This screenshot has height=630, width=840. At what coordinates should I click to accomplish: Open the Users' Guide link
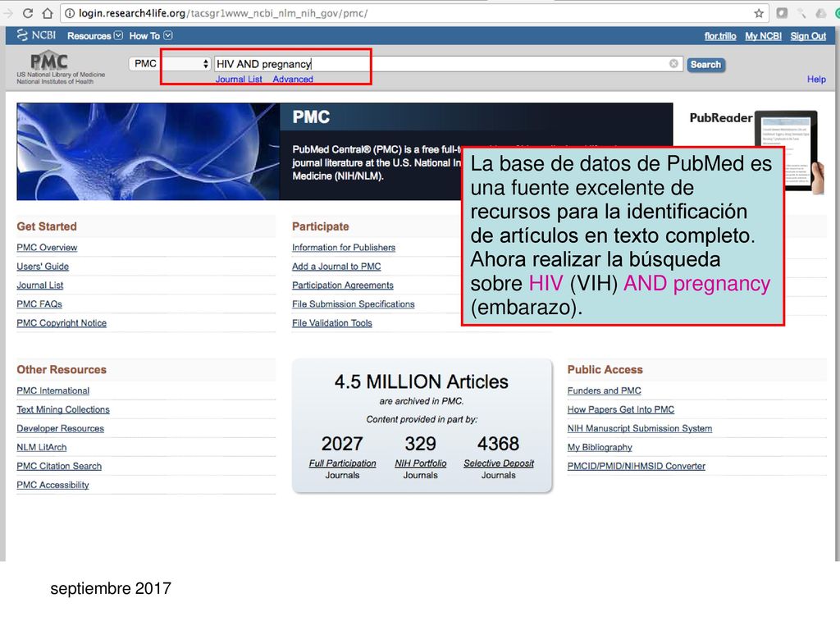pos(43,267)
